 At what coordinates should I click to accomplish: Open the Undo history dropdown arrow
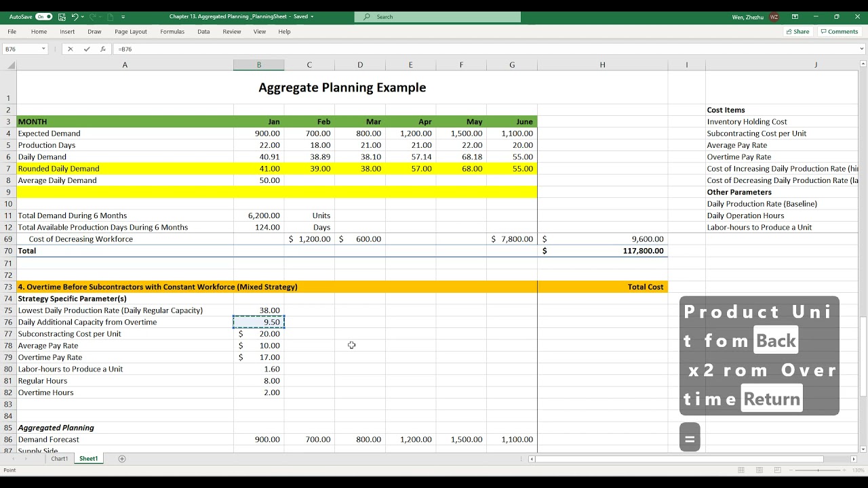(x=82, y=16)
